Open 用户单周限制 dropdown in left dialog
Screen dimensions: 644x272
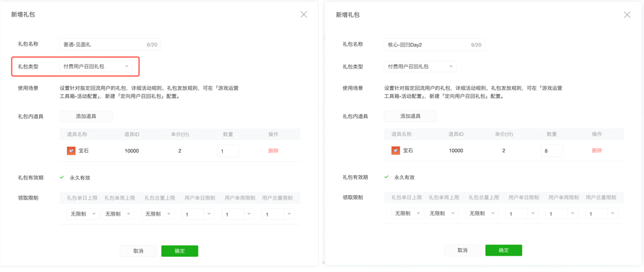238,214
